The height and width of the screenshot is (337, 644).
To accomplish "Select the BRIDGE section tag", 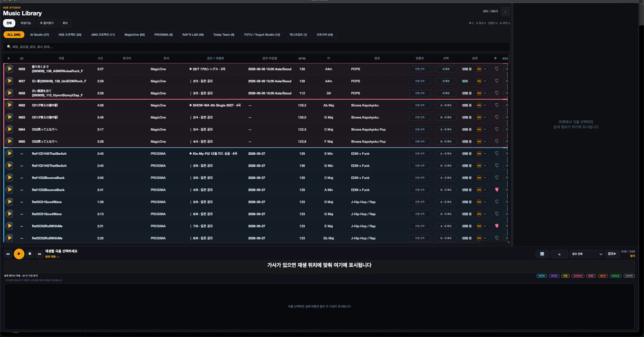I will [616, 276].
